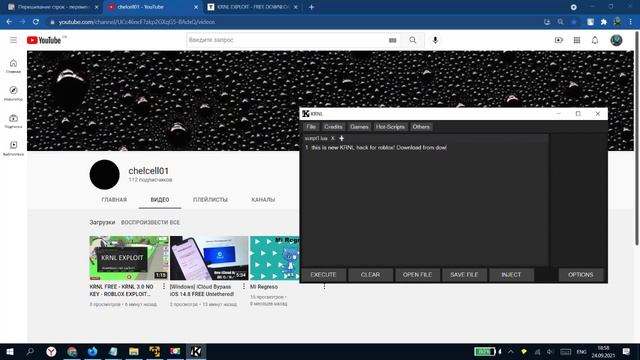Add new script tab in KRNL

[342, 138]
